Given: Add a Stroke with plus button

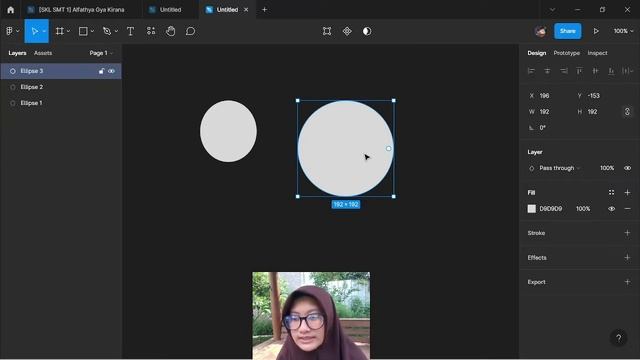Looking at the screenshot, I should [627, 233].
